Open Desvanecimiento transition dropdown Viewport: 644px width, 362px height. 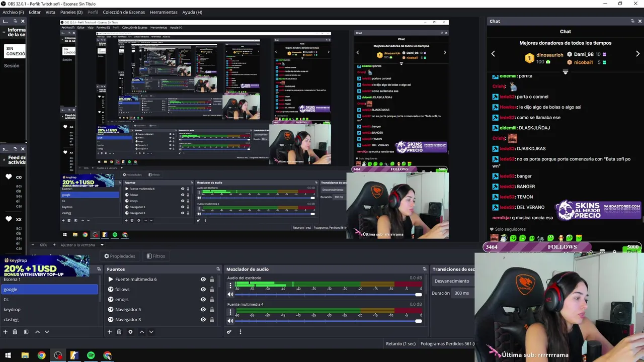(x=453, y=281)
